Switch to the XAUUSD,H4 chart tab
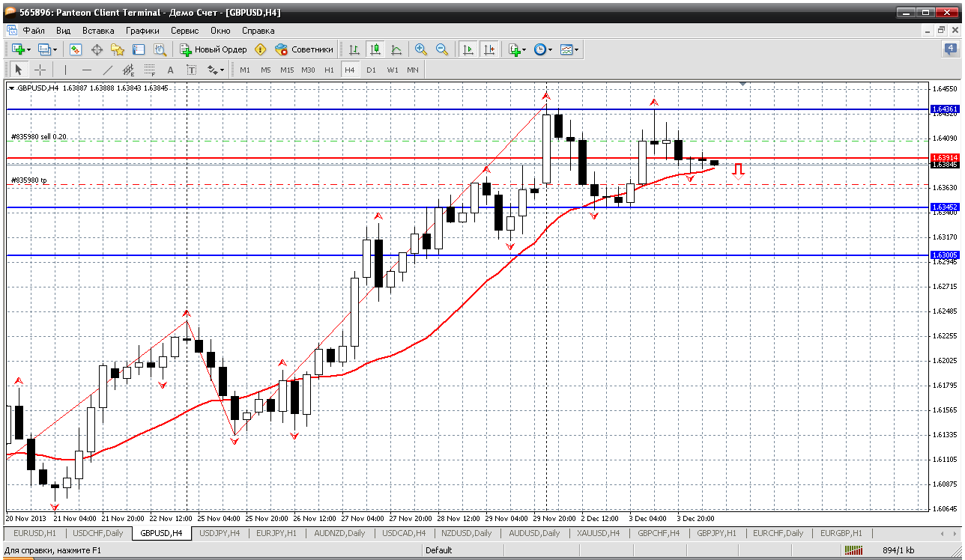 tap(599, 533)
